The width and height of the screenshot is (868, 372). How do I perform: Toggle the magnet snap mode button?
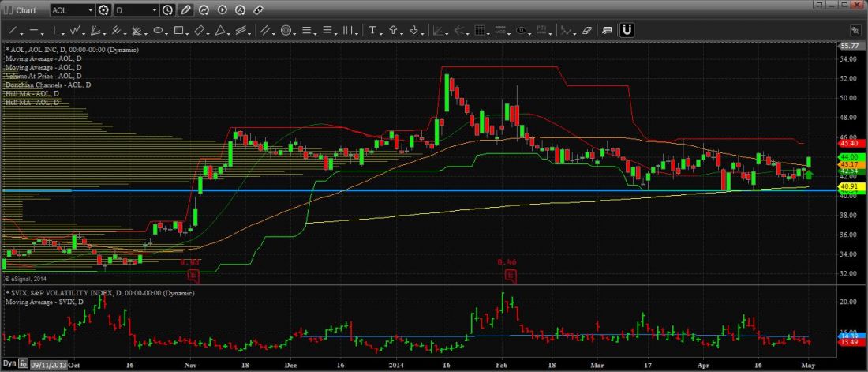[x=627, y=31]
